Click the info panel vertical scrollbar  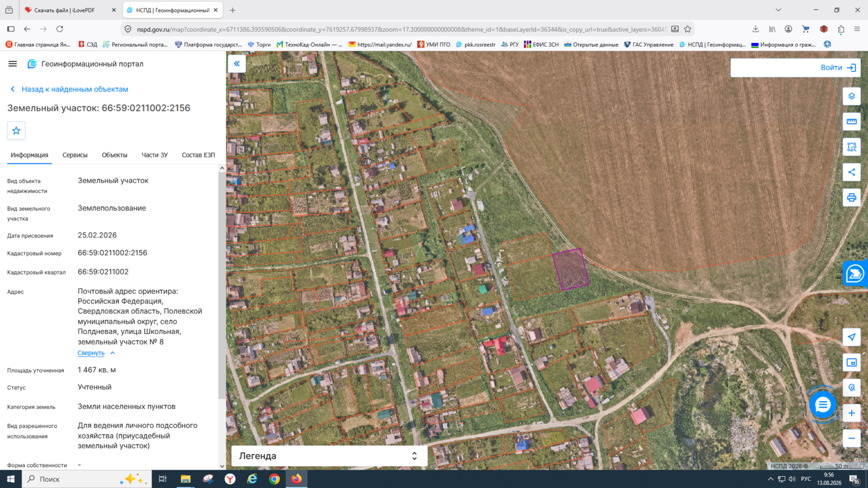[222, 286]
